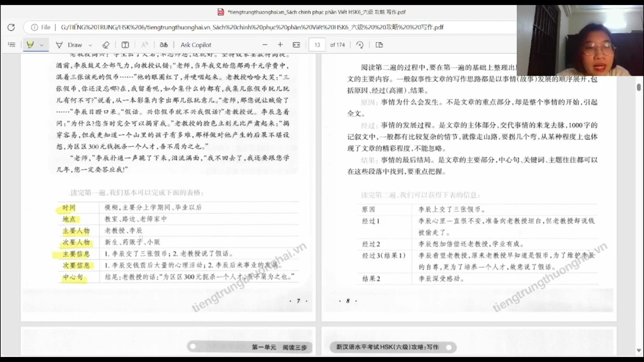
Task: Click the Read aloud icon
Action: 144,45
